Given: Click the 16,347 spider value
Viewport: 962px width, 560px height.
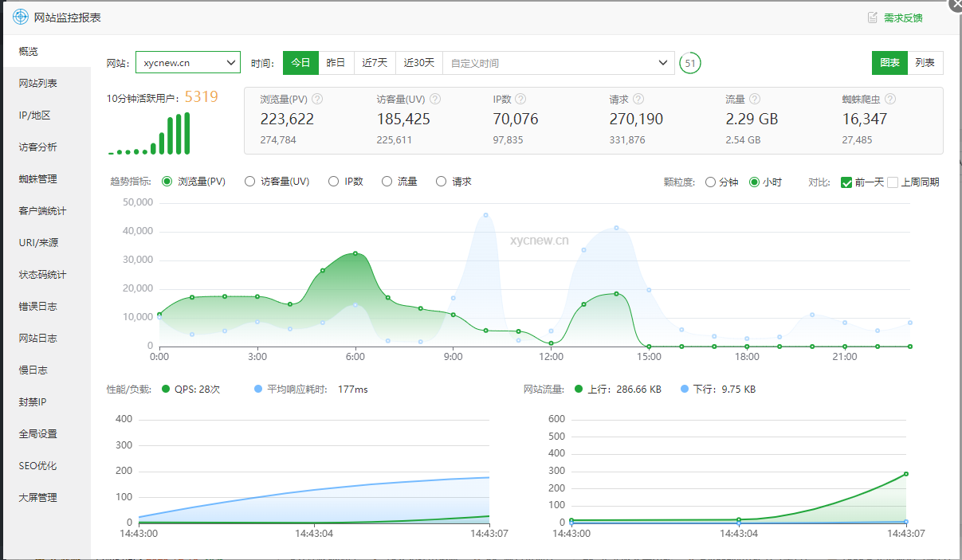Looking at the screenshot, I should pos(865,119).
